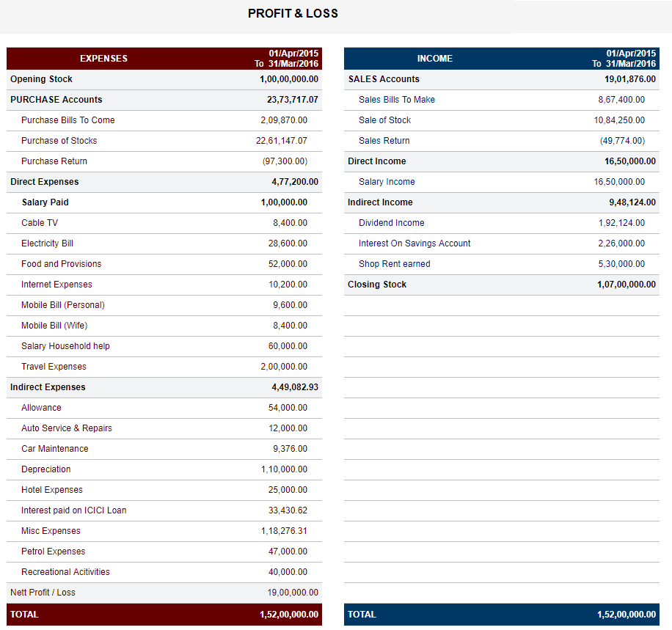Open Mobile Bill (Wife) ledger
Viewport: 672px width, 630px height.
click(54, 326)
